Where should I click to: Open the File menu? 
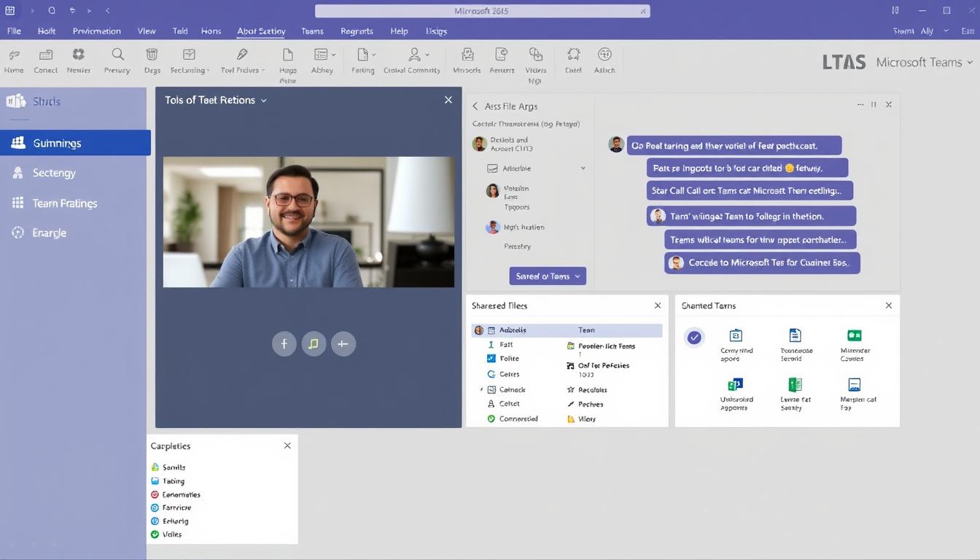tap(14, 31)
